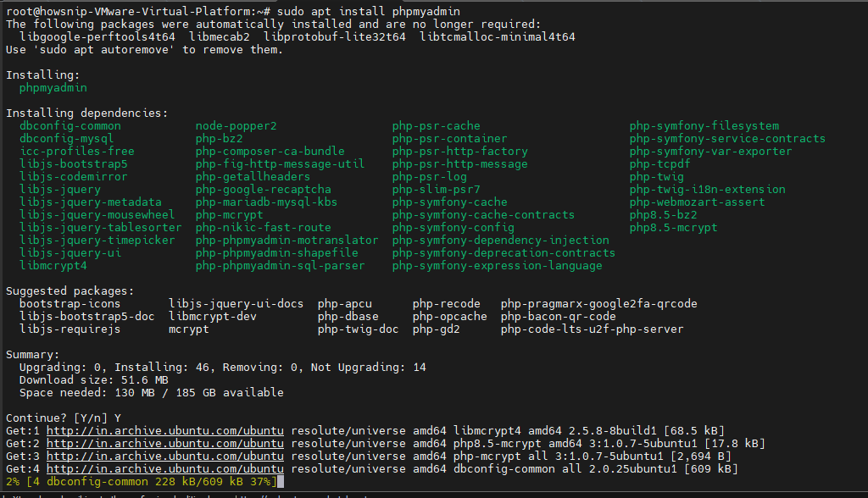Image resolution: width=868 pixels, height=498 pixels.
Task: Click libjs-bootstrap5 dependency name
Action: click(x=74, y=164)
